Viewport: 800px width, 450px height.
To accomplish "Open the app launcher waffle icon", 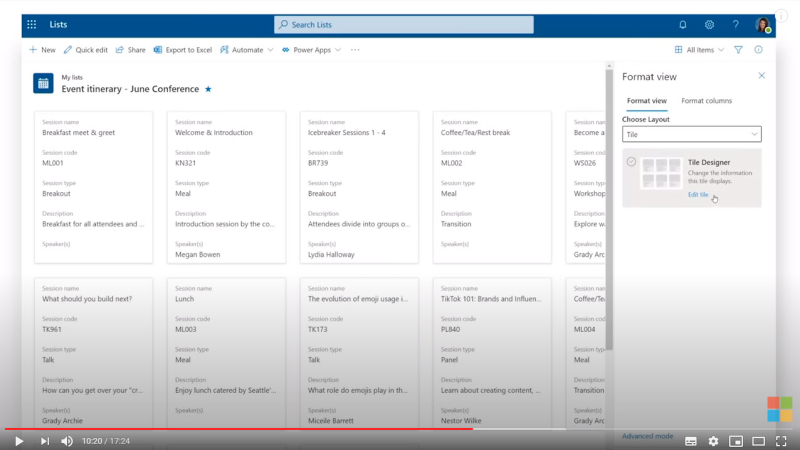I will (x=32, y=24).
